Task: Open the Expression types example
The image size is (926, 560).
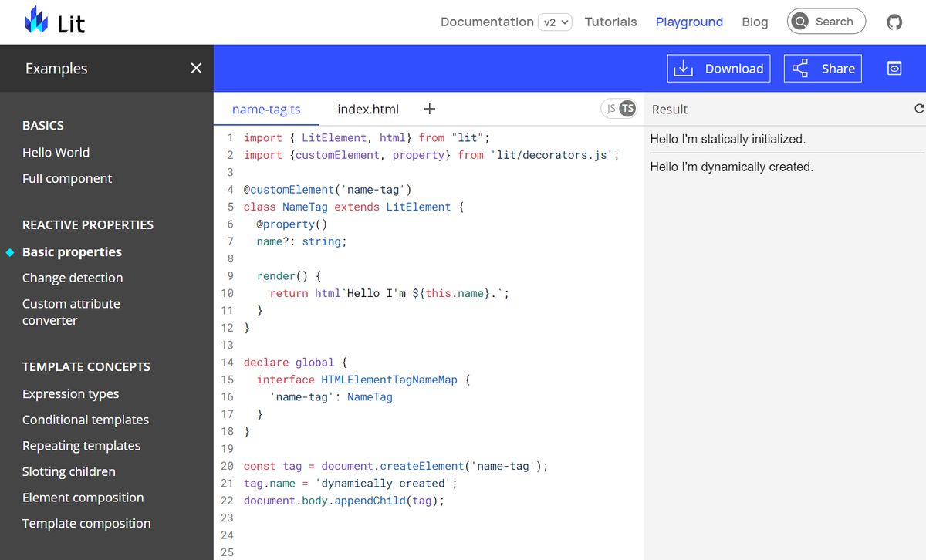Action: (x=70, y=394)
